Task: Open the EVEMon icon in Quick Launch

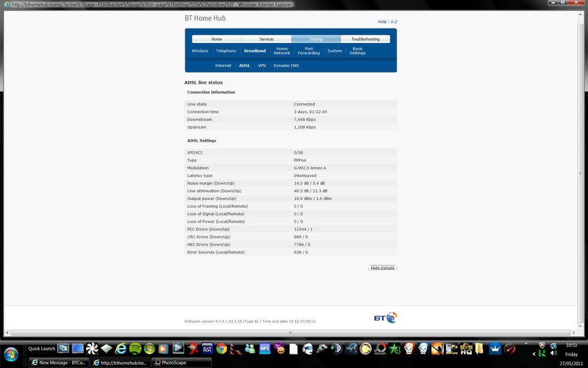Action: tap(207, 349)
